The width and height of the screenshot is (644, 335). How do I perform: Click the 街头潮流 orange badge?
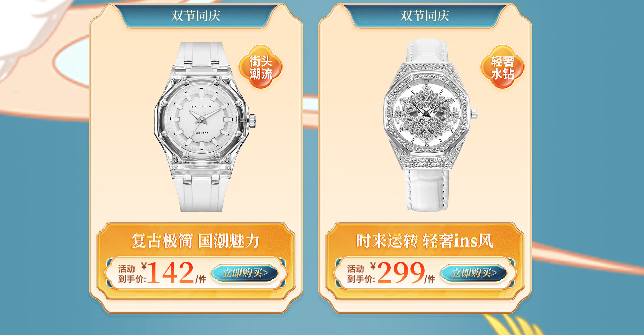click(x=260, y=67)
